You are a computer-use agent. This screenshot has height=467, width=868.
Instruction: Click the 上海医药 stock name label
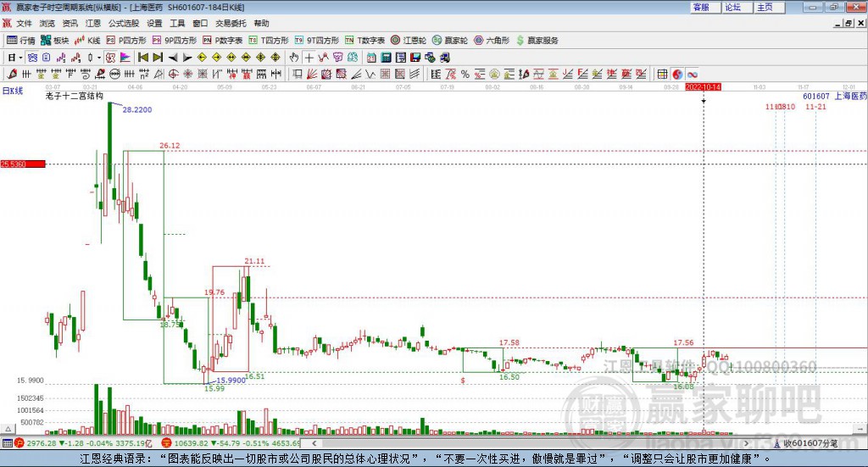click(850, 97)
